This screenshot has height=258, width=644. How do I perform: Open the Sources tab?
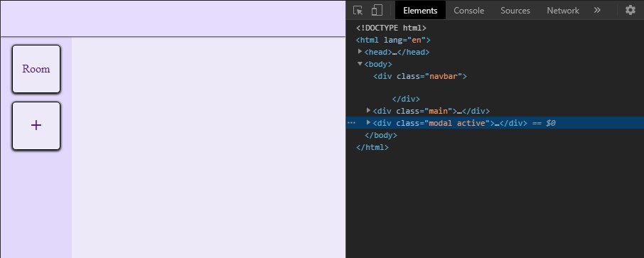pos(515,11)
